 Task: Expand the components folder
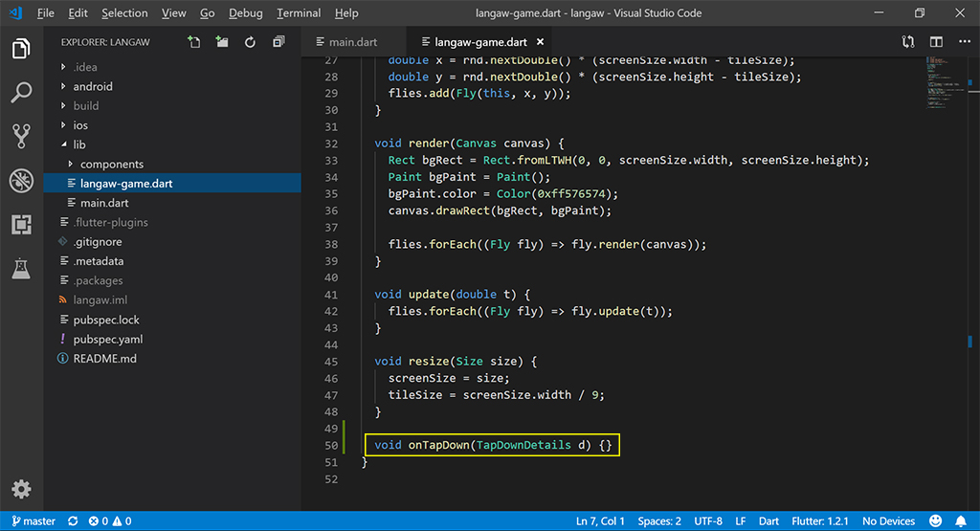[x=111, y=164]
